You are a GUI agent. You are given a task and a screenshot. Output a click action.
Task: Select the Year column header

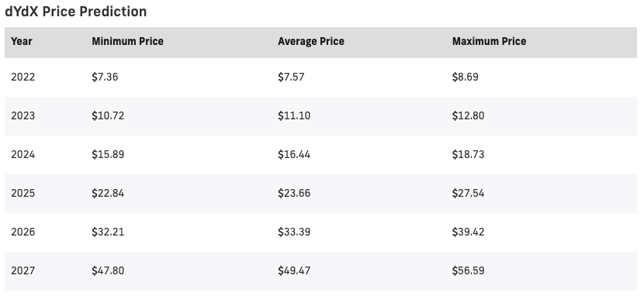coord(22,41)
